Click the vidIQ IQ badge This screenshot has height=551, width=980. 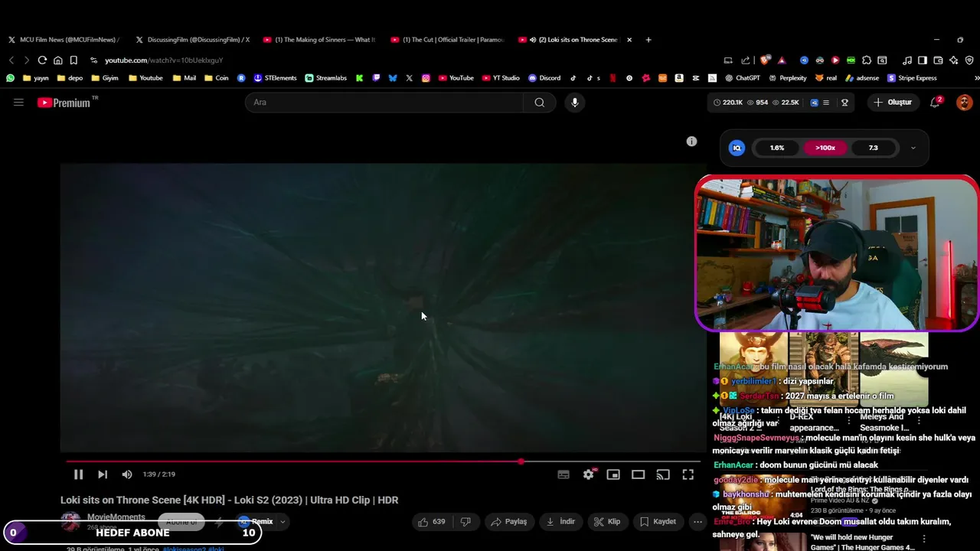[737, 148]
